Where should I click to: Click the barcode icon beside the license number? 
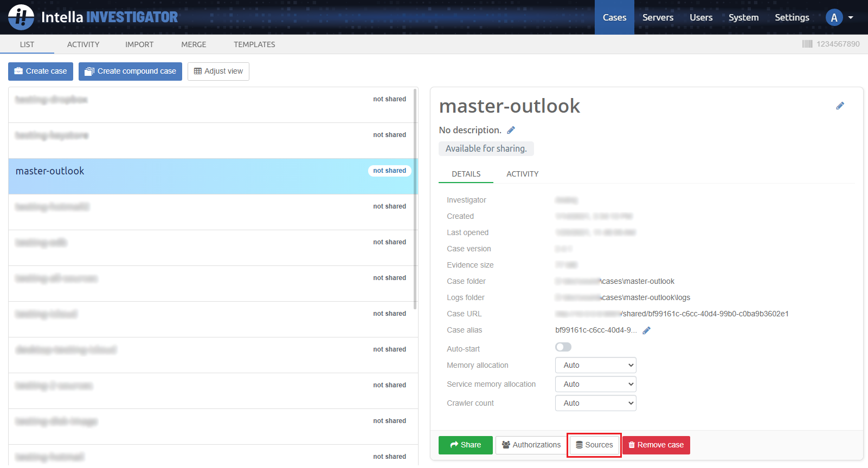807,44
